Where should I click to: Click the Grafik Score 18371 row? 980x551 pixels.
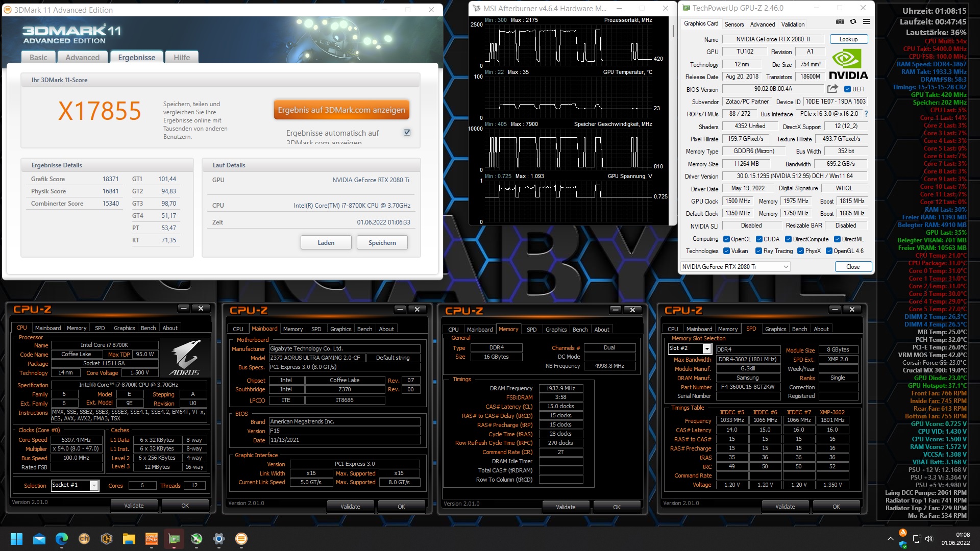tap(75, 179)
